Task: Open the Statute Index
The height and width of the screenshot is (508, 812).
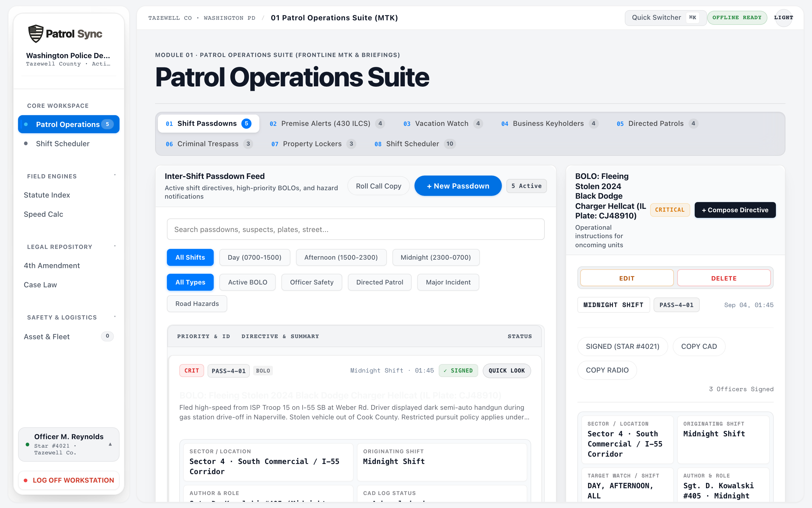Action: pos(47,195)
